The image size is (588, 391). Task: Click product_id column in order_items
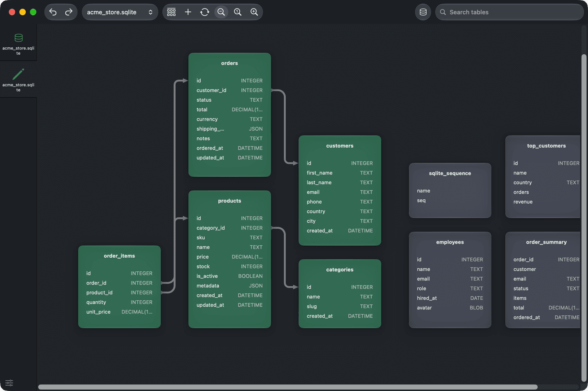tap(119, 293)
